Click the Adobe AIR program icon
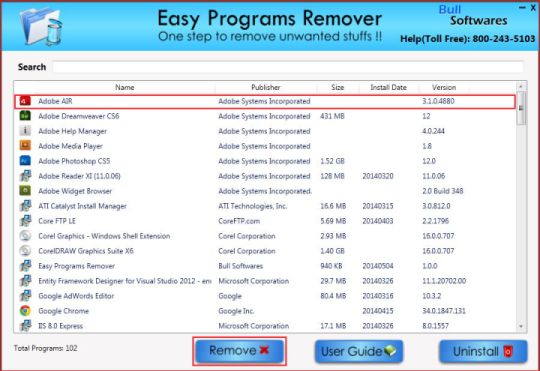Image resolution: width=540 pixels, height=371 pixels. 25,101
